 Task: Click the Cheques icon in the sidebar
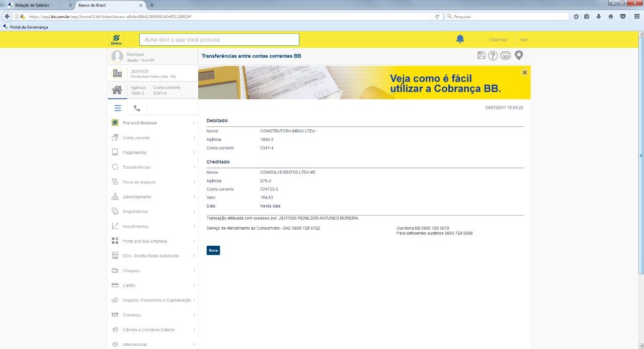pyautogui.click(x=115, y=270)
